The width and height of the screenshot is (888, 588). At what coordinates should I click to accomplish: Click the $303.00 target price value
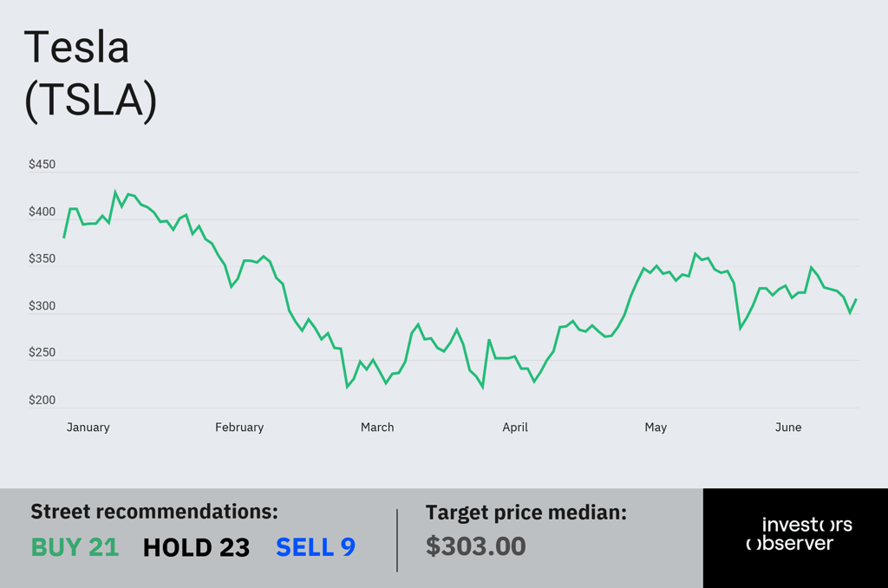[x=476, y=546]
